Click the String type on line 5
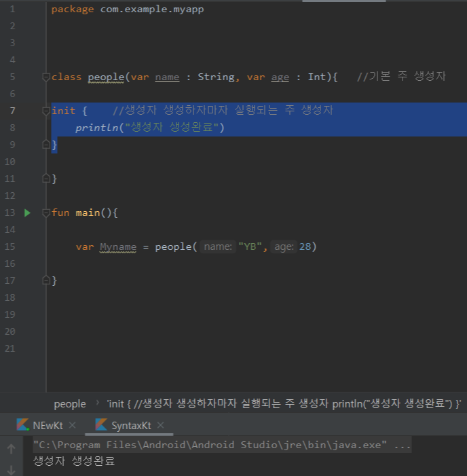 (x=216, y=77)
